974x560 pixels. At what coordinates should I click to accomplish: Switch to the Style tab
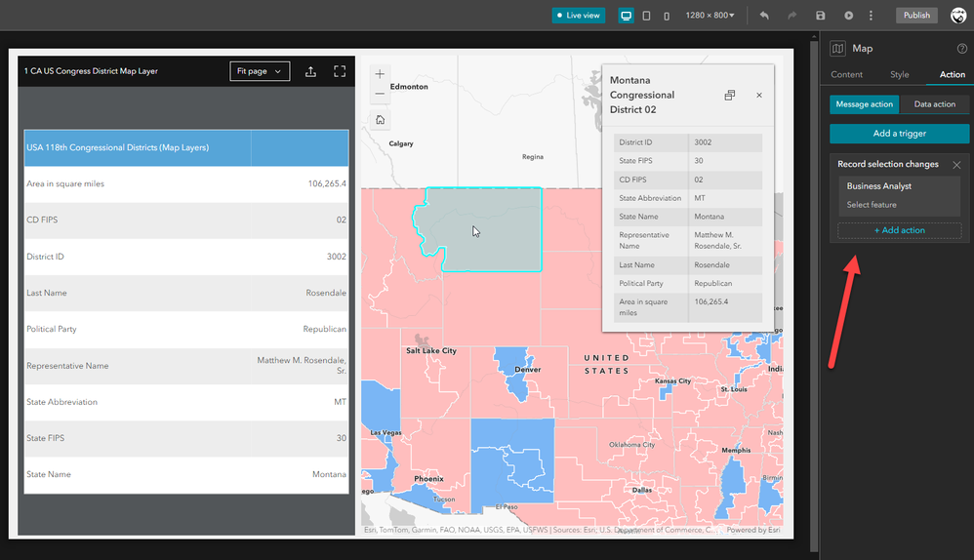tap(899, 74)
